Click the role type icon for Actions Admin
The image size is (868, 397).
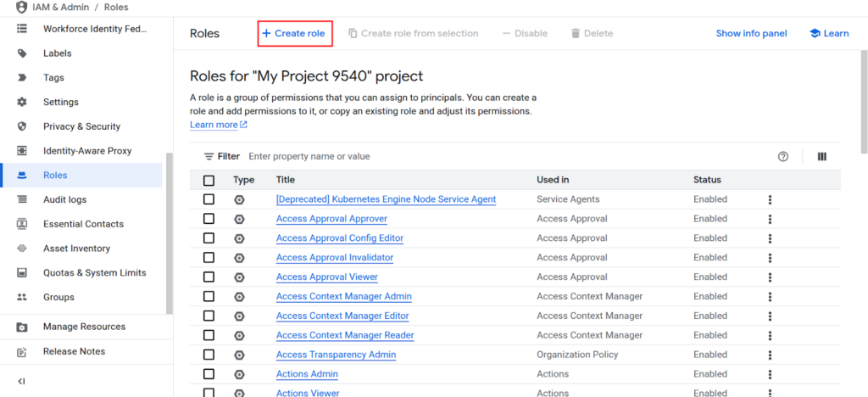[x=239, y=374]
